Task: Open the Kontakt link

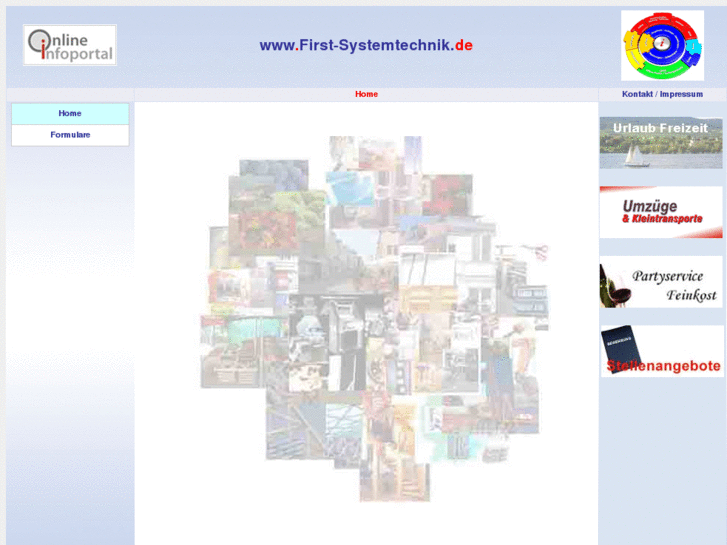Action: (x=637, y=94)
